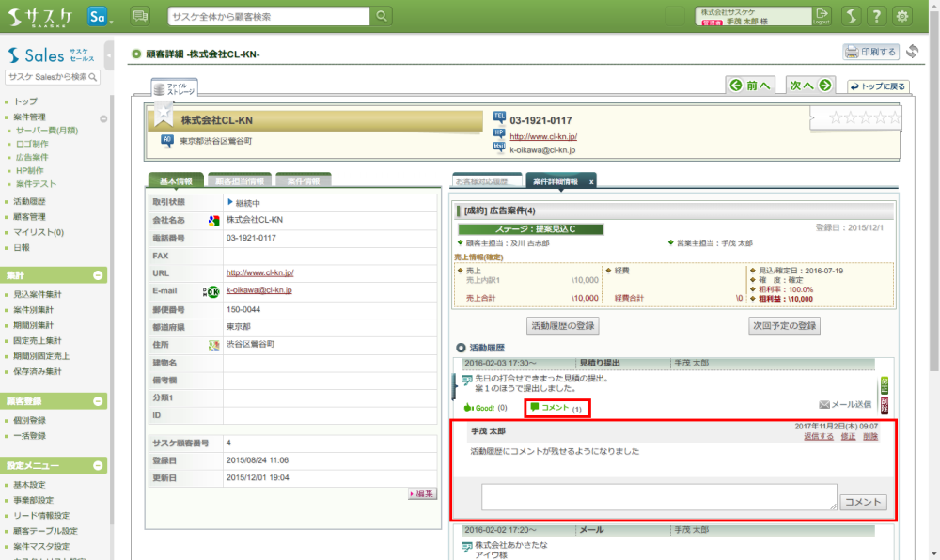Open the help question mark icon
The image size is (940, 560).
point(876,16)
